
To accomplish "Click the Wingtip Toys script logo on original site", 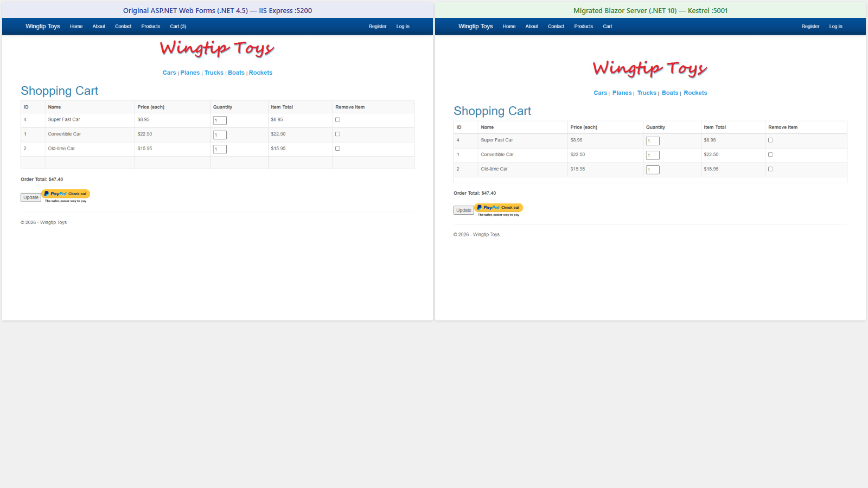I will click(216, 49).
